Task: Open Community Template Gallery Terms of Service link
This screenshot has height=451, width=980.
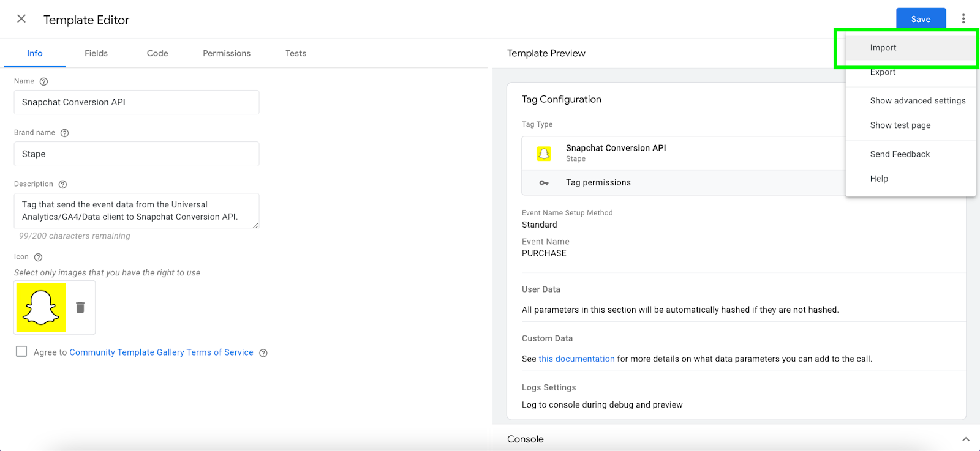Action: coord(161,352)
